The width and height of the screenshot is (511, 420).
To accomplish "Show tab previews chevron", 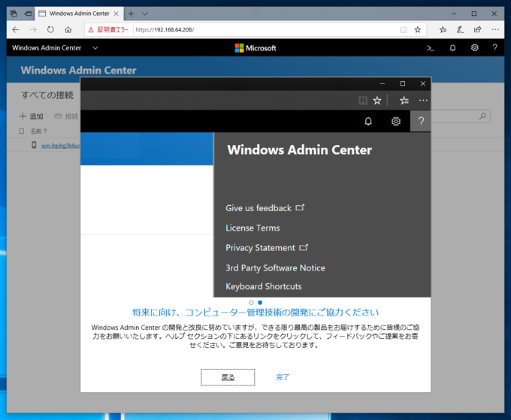I will pyautogui.click(x=145, y=14).
